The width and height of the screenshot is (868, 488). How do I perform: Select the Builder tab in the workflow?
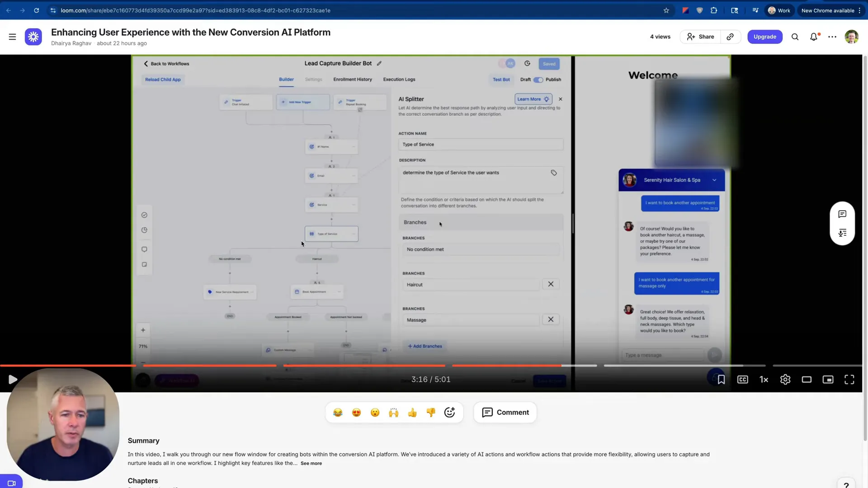click(x=286, y=79)
